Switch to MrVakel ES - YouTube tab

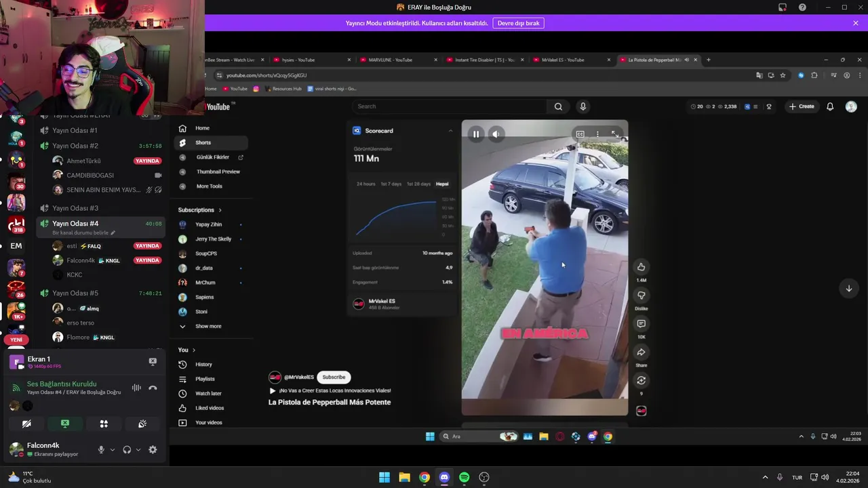tap(572, 60)
